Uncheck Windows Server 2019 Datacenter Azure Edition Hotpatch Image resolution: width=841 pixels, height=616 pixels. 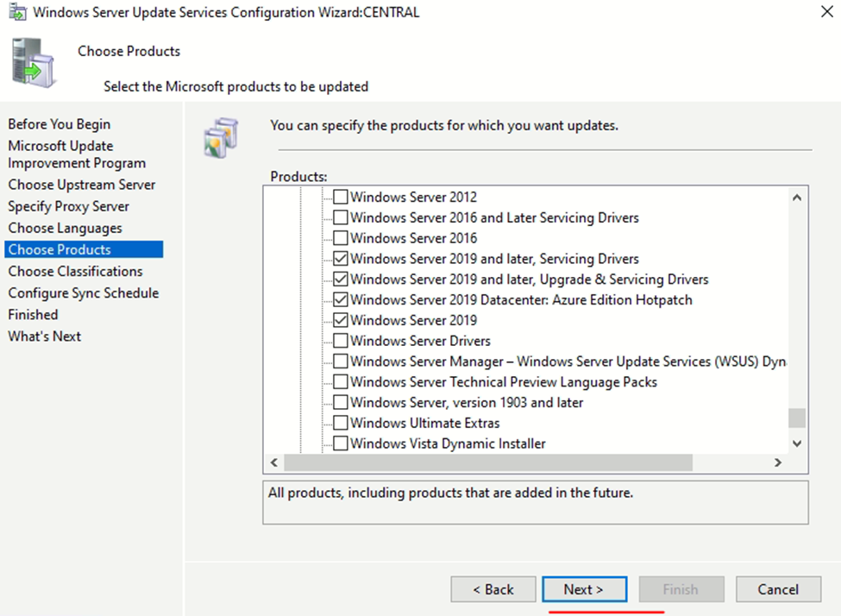point(341,300)
